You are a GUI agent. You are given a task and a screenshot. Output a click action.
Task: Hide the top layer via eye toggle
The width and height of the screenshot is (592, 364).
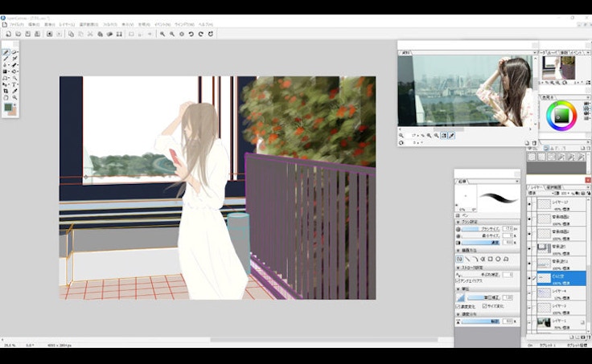point(530,204)
